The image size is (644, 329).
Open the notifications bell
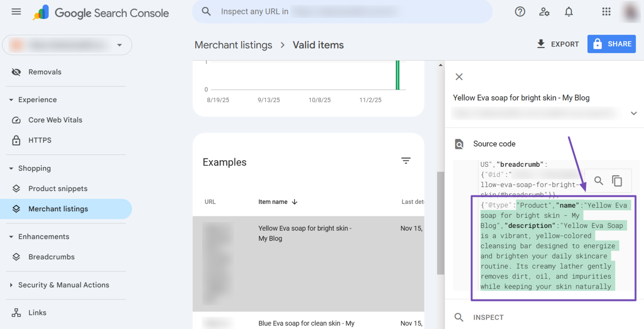pos(569,12)
